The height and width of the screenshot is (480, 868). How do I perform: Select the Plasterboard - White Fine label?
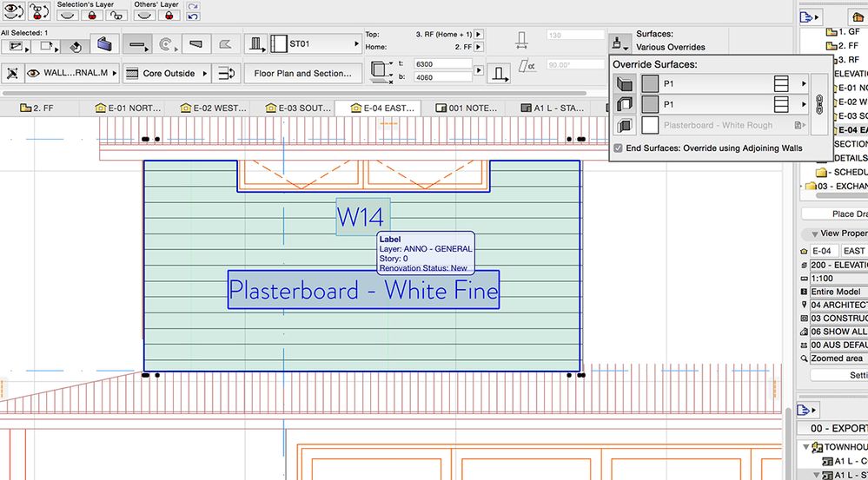[x=364, y=290]
